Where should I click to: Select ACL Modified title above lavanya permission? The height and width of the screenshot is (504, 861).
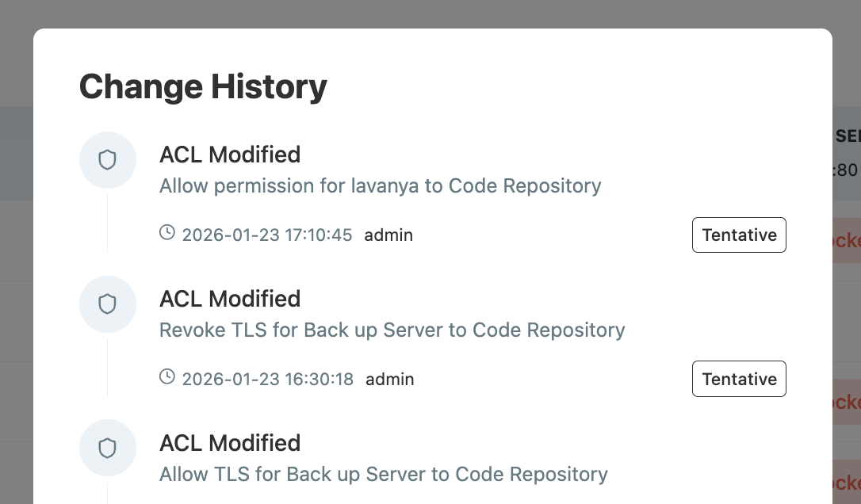click(x=230, y=155)
